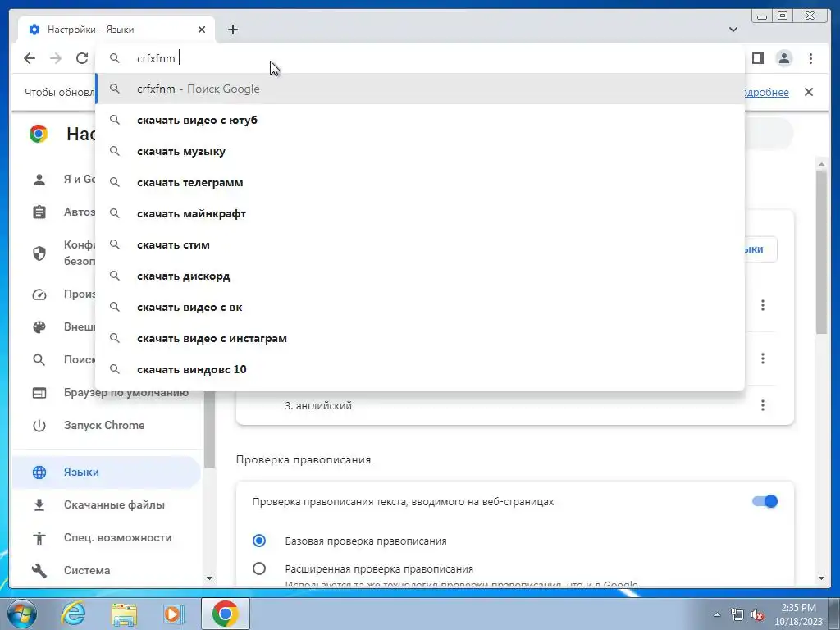Show hidden tray icons arrow
840x630 pixels.
pyautogui.click(x=717, y=614)
